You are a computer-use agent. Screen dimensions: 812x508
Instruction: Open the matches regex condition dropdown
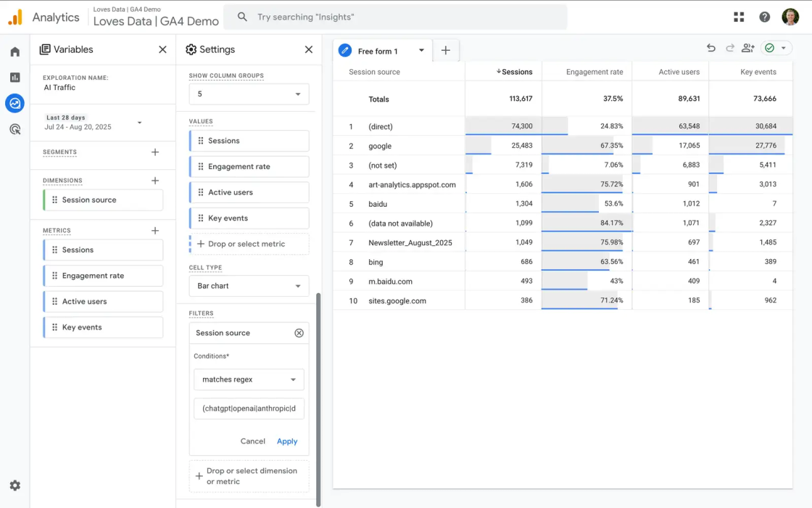[x=249, y=379]
